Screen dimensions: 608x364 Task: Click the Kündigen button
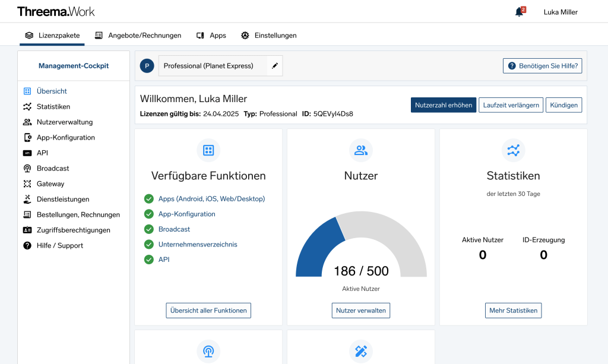(564, 105)
